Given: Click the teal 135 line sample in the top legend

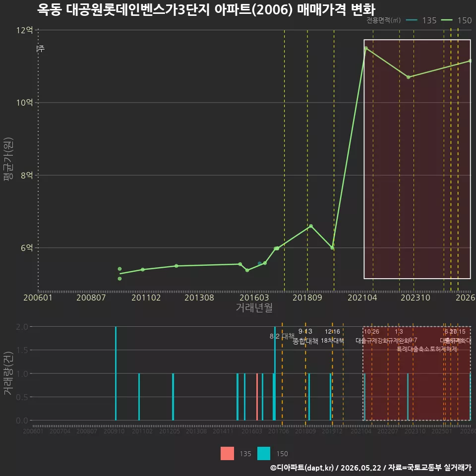Looking at the screenshot, I should tap(412, 20).
